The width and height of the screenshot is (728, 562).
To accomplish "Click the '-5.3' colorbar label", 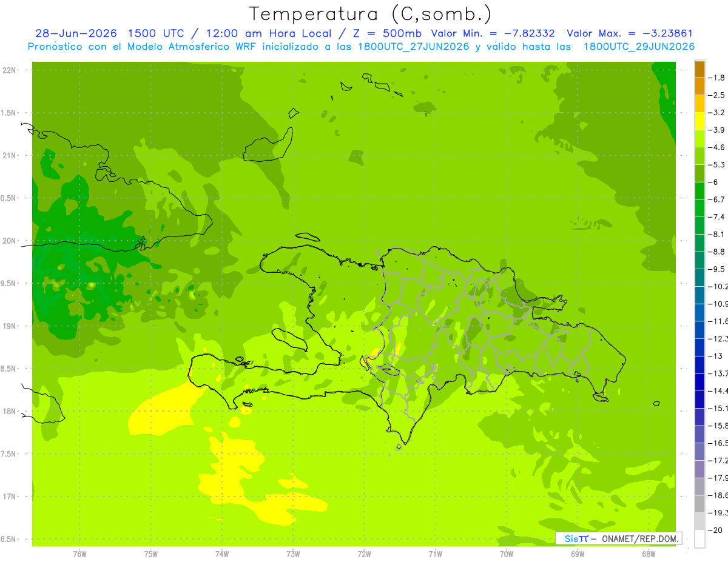I will tap(717, 165).
